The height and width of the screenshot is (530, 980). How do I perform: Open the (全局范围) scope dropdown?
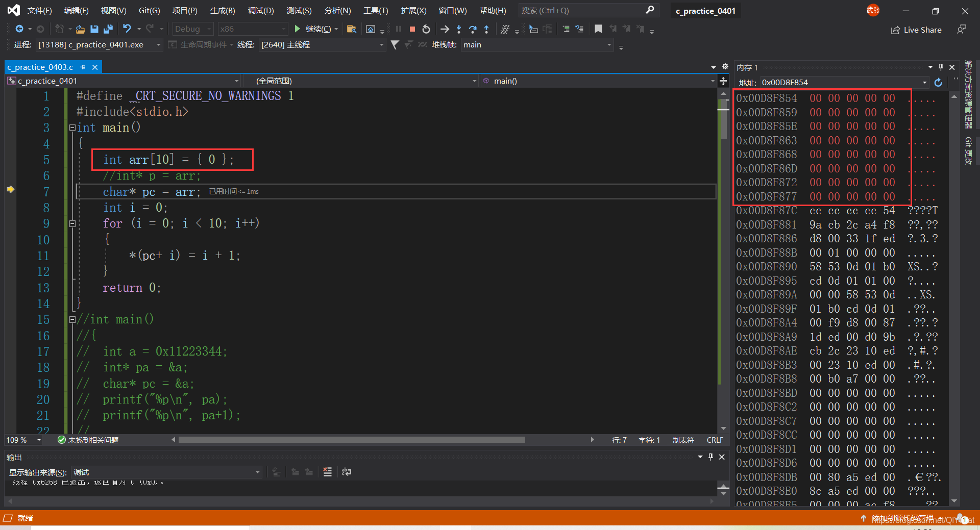click(x=360, y=81)
